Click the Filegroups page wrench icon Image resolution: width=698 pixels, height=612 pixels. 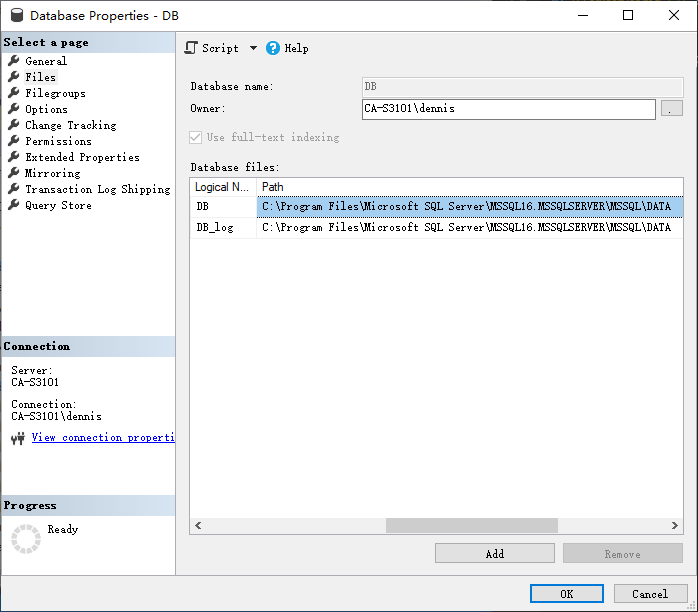[14, 93]
